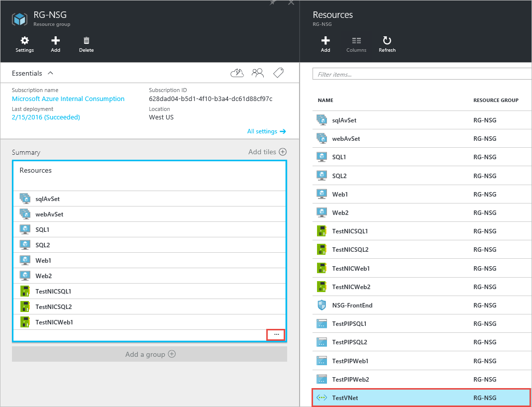
Task: Open Microsoft Azure Internal Consumption subscription link
Action: tap(68, 99)
